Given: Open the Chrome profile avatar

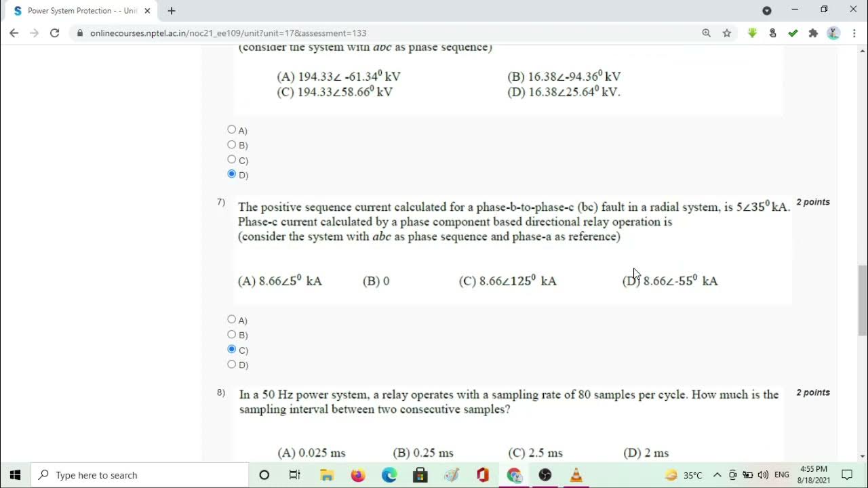Looking at the screenshot, I should tap(833, 33).
